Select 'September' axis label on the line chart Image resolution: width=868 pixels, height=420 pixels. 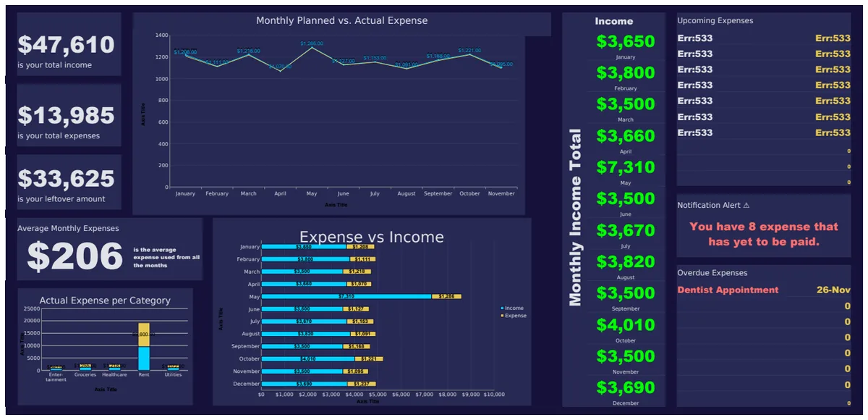coord(438,194)
